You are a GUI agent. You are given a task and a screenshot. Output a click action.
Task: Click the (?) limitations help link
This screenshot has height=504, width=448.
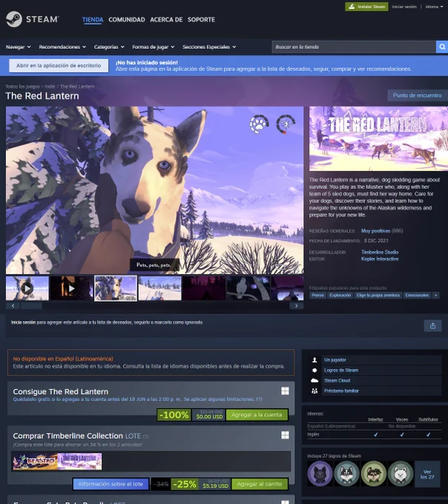(259, 399)
